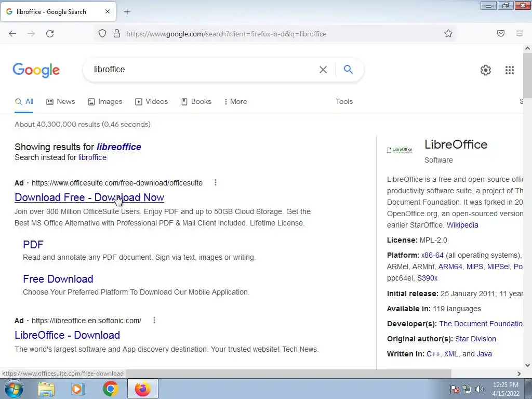Click the Java language link
Image resolution: width=532 pixels, height=399 pixels.
click(484, 354)
